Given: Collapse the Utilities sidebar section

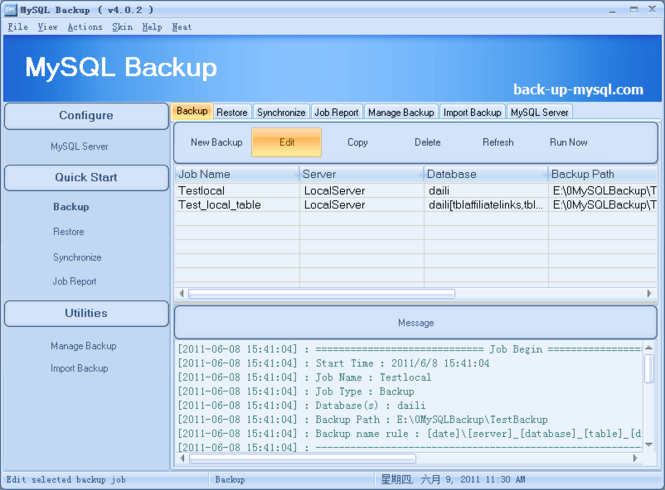Looking at the screenshot, I should pyautogui.click(x=86, y=314).
